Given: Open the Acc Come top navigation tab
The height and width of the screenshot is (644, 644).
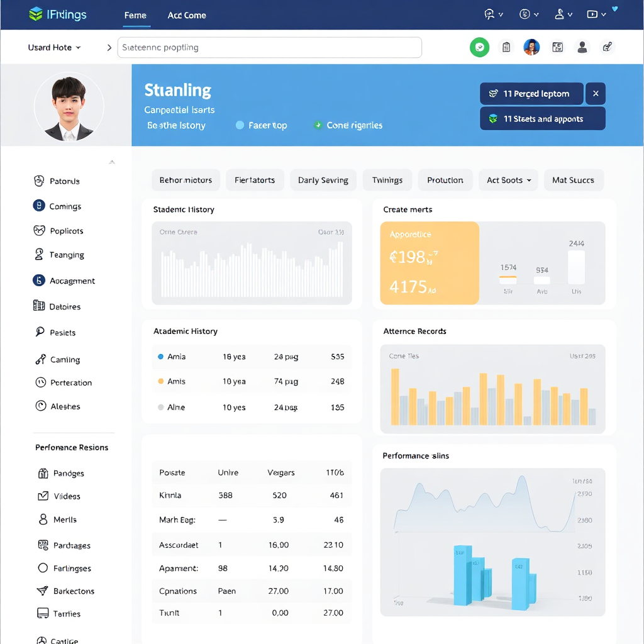Looking at the screenshot, I should click(187, 15).
